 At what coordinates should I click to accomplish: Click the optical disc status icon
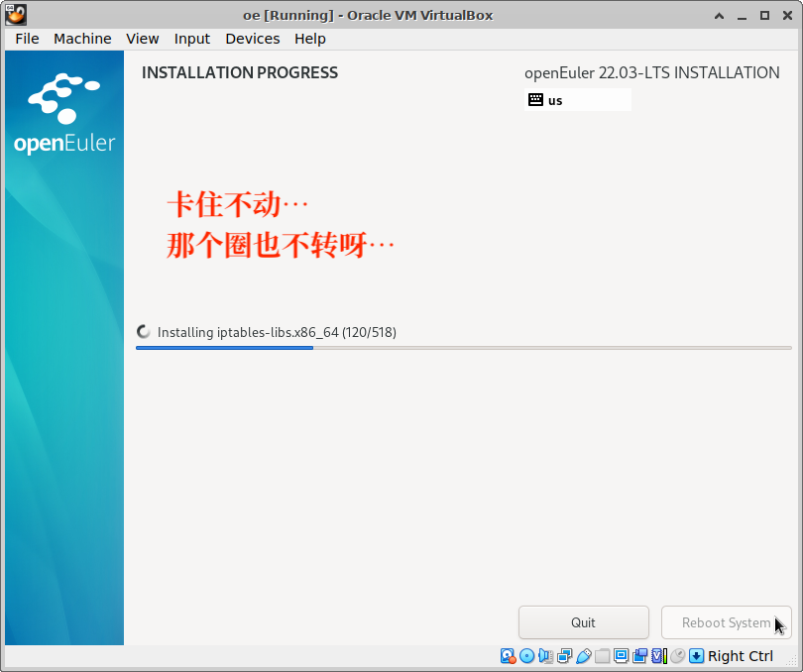click(527, 656)
